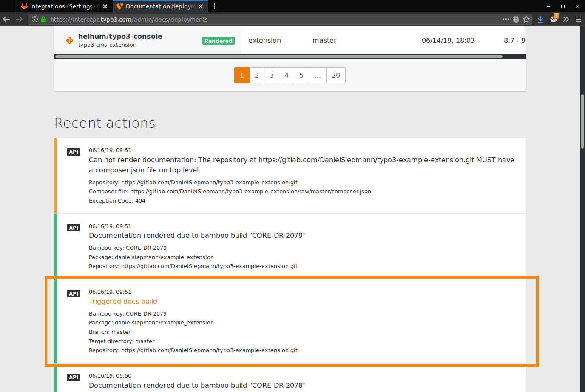Click API badge of CORE-DR-2078 entry
This screenshot has width=585, height=392.
(74, 378)
